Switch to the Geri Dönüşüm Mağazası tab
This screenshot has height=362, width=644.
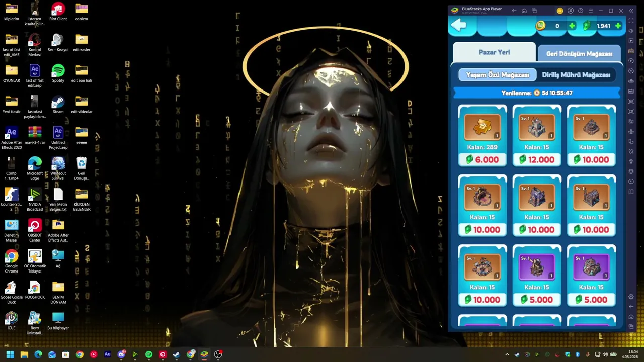click(x=580, y=54)
